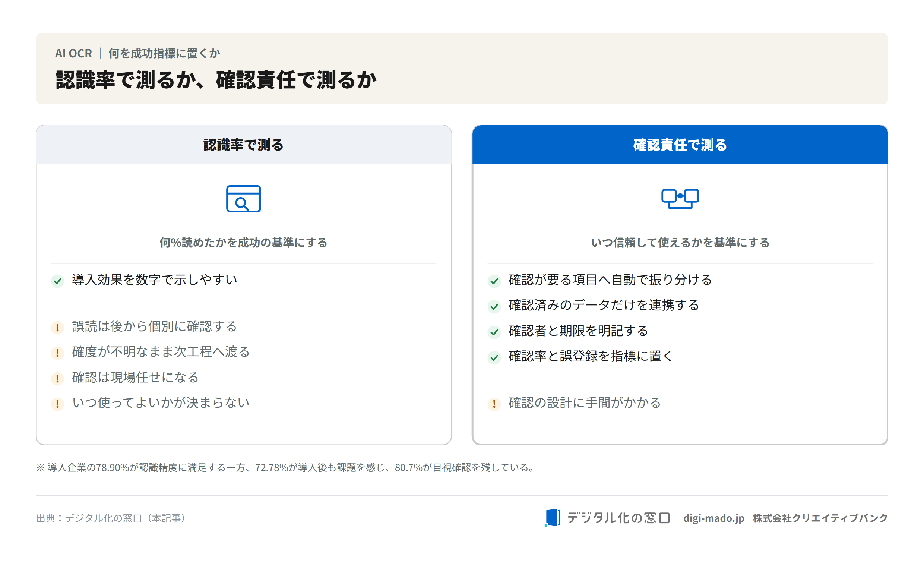924x562 pixels.
Task: Click the text 導入効果を数字で示しやすい
Action: [155, 280]
